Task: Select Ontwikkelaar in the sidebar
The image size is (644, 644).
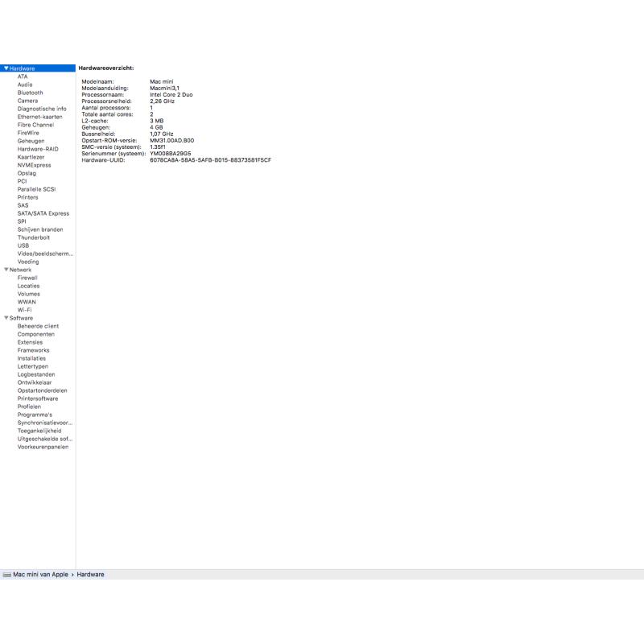Action: 35,382
